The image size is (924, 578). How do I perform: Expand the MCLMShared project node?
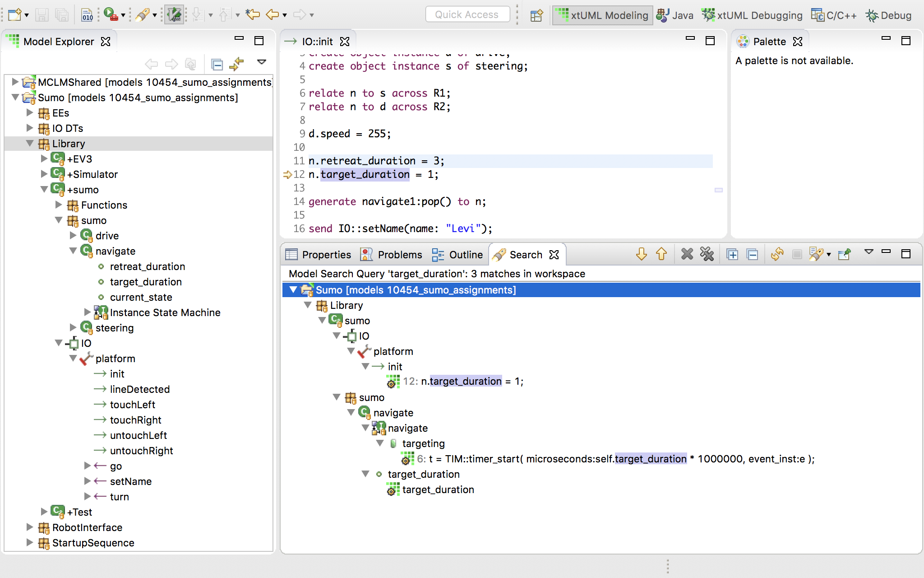15,82
